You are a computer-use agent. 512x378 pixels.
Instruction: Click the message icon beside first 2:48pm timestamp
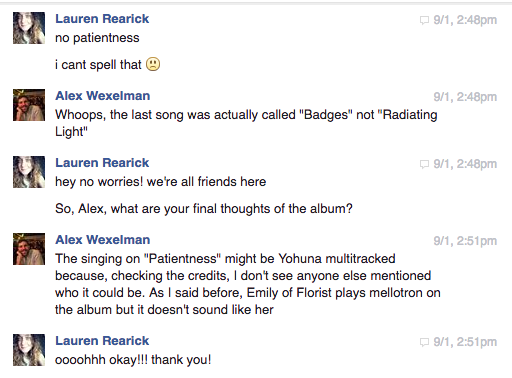tap(424, 20)
